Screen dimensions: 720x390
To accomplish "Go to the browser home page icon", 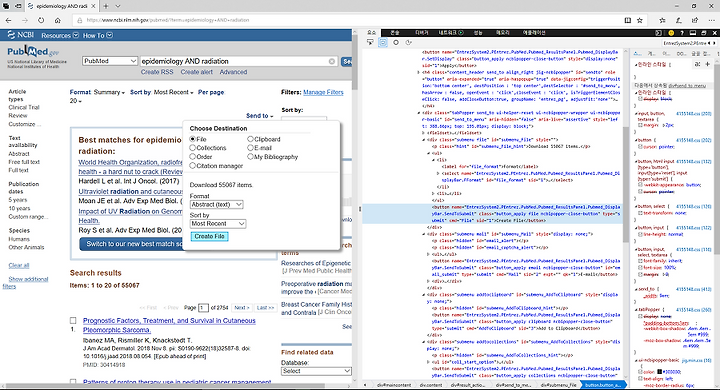I will coord(57,20).
